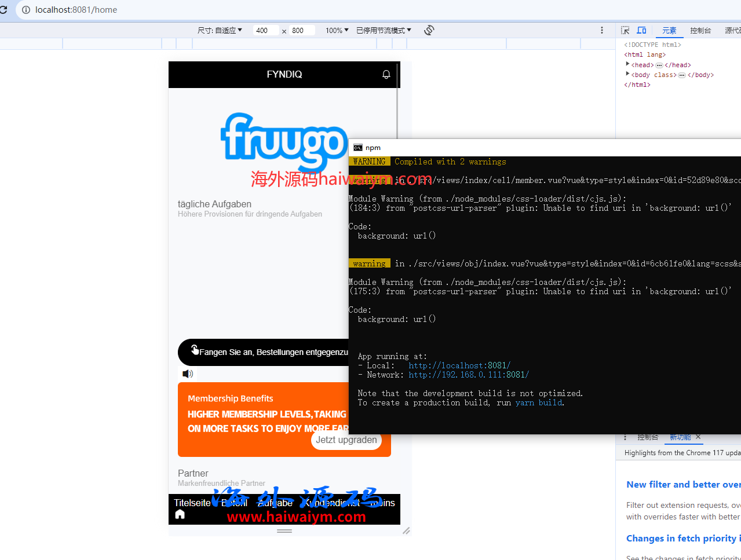Click the speaker announcement icon

point(188,374)
